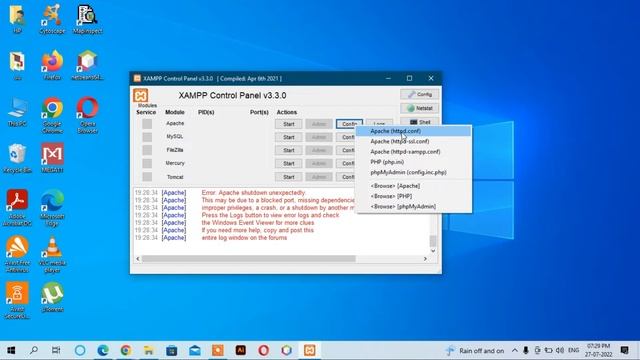Viewport: 640px width, 360px height.
Task: Open PHP (php.ini) from the menu
Action: [x=413, y=162]
